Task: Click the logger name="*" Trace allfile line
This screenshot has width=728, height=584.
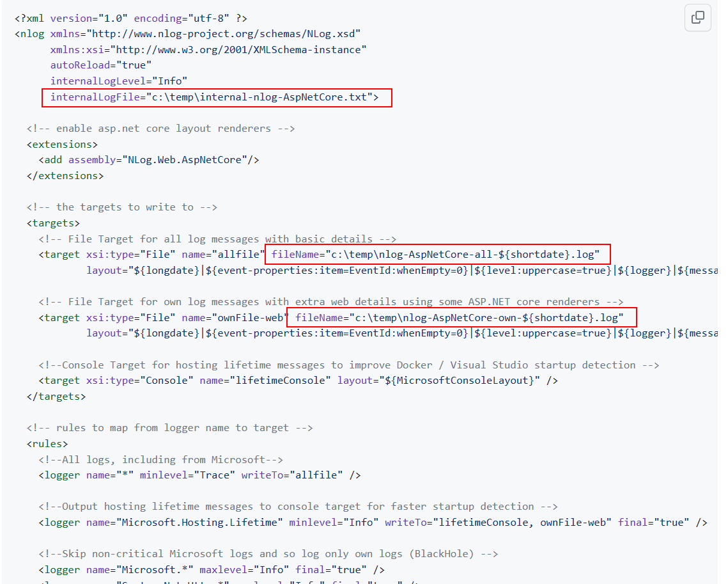Action: (x=200, y=475)
